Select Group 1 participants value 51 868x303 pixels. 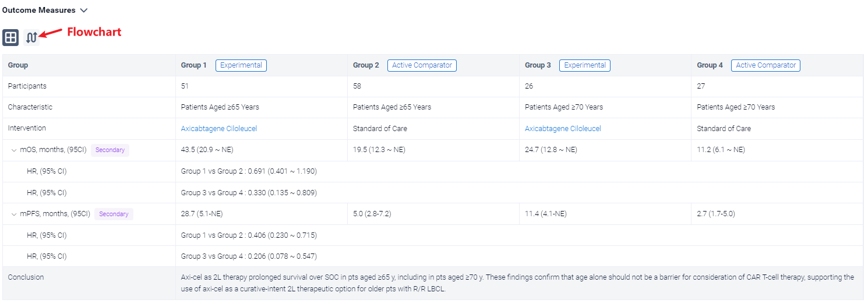click(185, 86)
